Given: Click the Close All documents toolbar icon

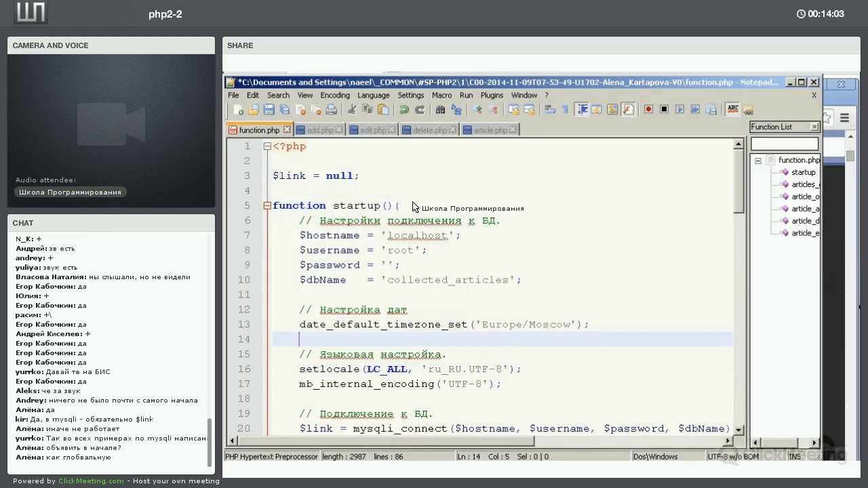Looking at the screenshot, I should (316, 110).
